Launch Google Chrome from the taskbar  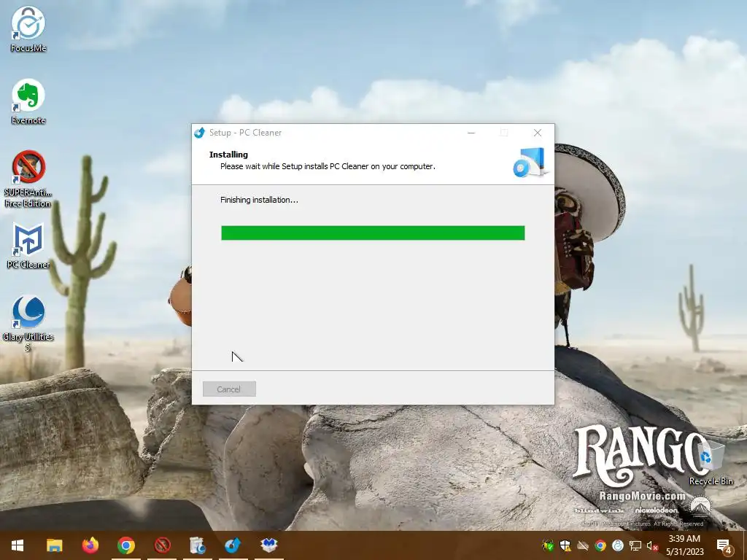[x=125, y=545]
